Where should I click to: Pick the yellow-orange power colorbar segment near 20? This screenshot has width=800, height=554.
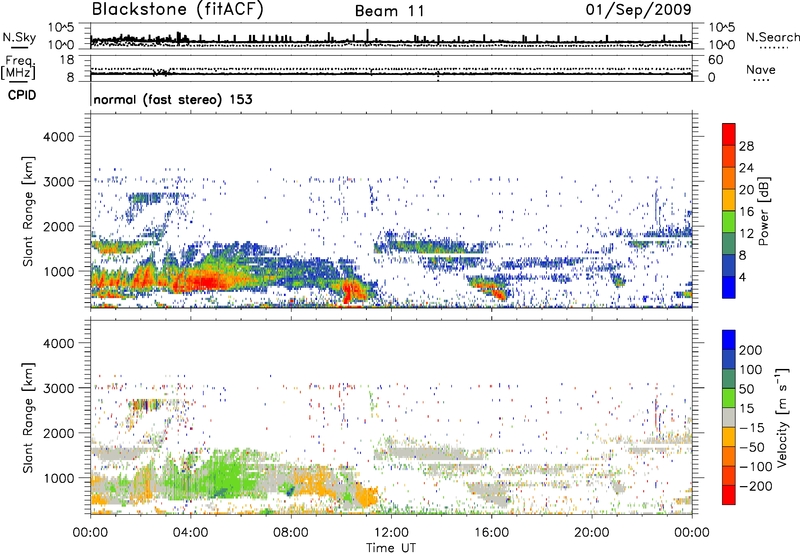click(x=729, y=199)
